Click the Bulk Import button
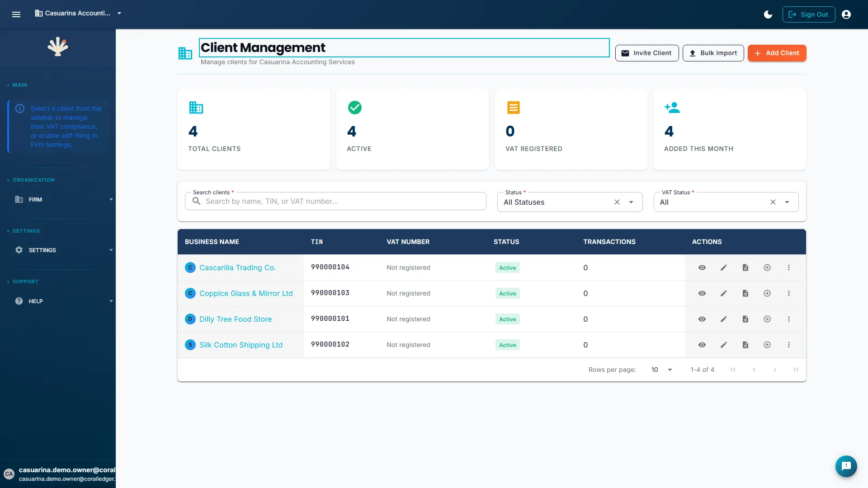This screenshot has width=868, height=488. pos(713,53)
